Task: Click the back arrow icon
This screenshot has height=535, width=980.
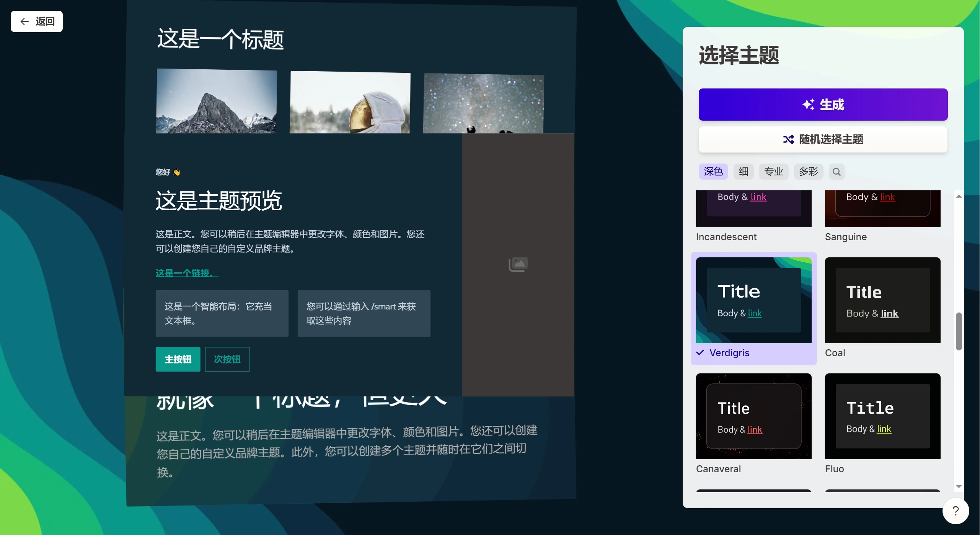Action: click(x=24, y=21)
